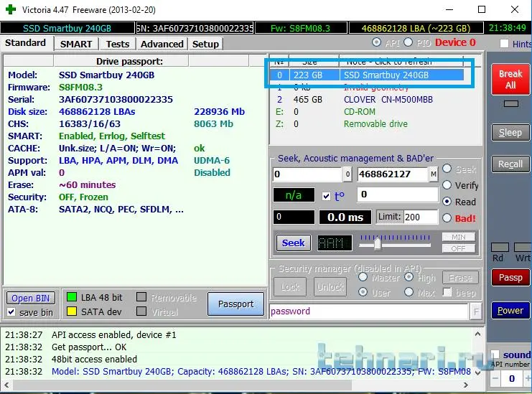
Task: Switch to the SMART tab
Action: click(75, 44)
